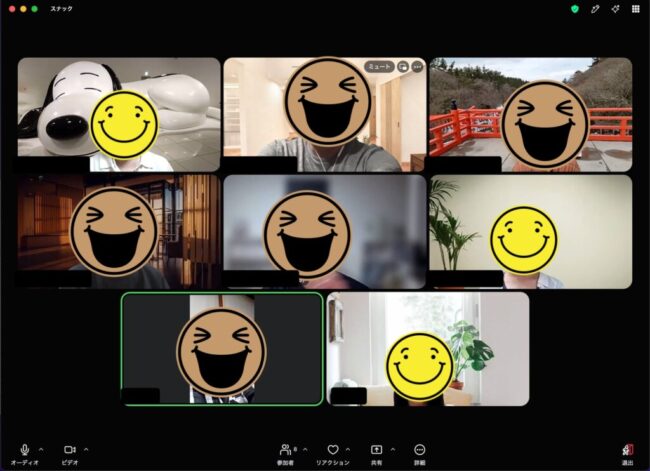Screen dimensions: 650x471
Task: Select the Snoopy statue video tile
Action: point(119,114)
